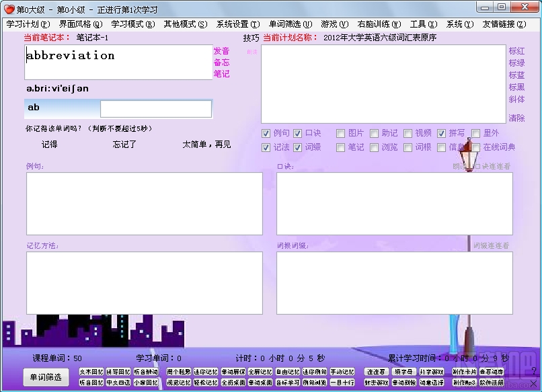
Task: Open the 连连看 matching game
Action: (x=376, y=372)
